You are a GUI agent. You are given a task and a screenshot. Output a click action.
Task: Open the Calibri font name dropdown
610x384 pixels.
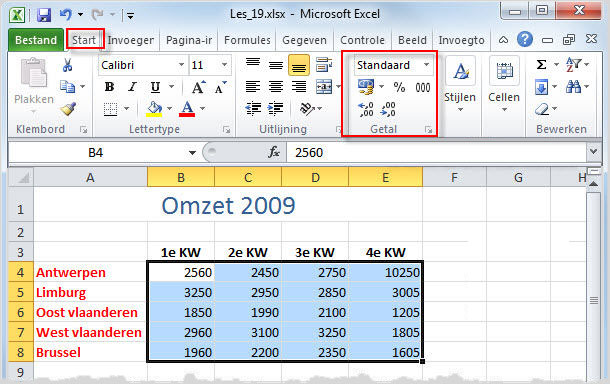click(181, 65)
